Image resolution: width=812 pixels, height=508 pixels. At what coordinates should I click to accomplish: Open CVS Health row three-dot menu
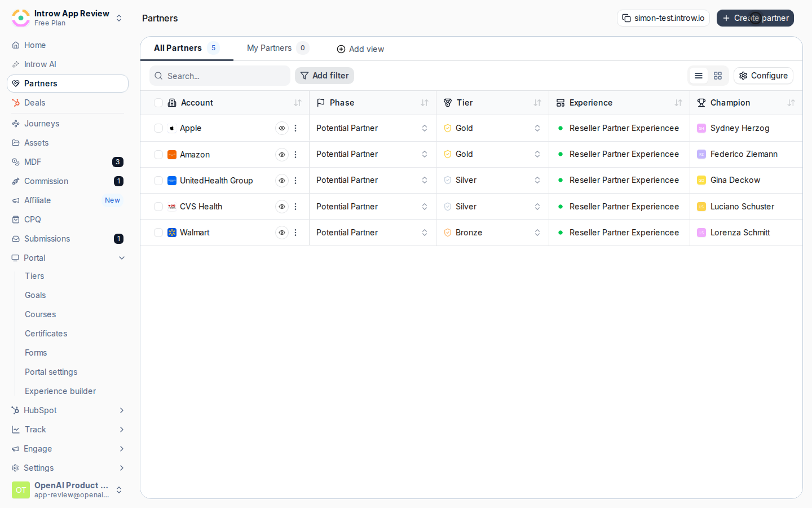tap(295, 207)
